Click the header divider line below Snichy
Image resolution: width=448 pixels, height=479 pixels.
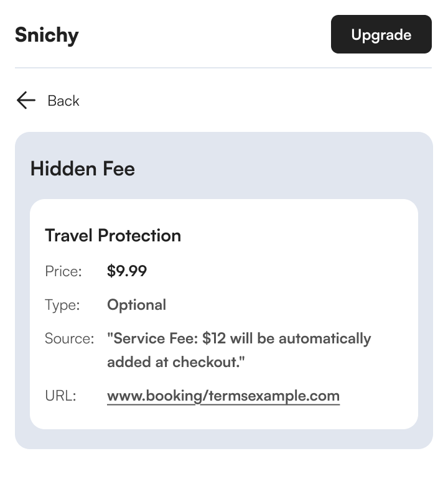coord(223,68)
